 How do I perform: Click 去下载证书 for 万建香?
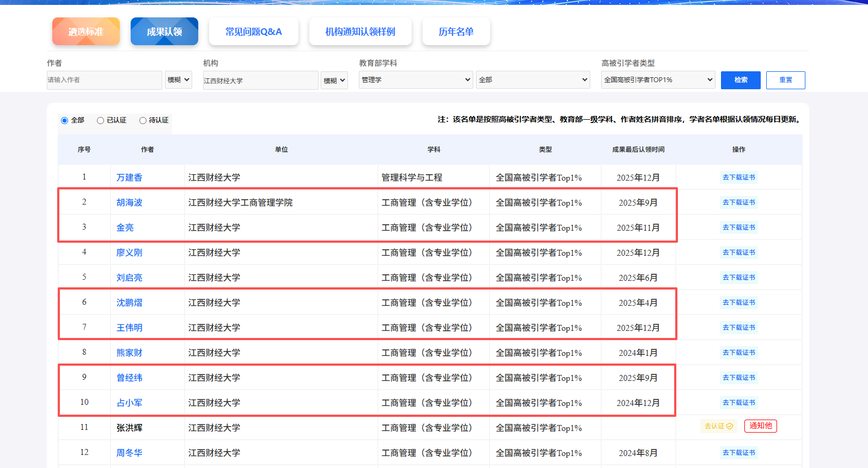click(x=738, y=177)
